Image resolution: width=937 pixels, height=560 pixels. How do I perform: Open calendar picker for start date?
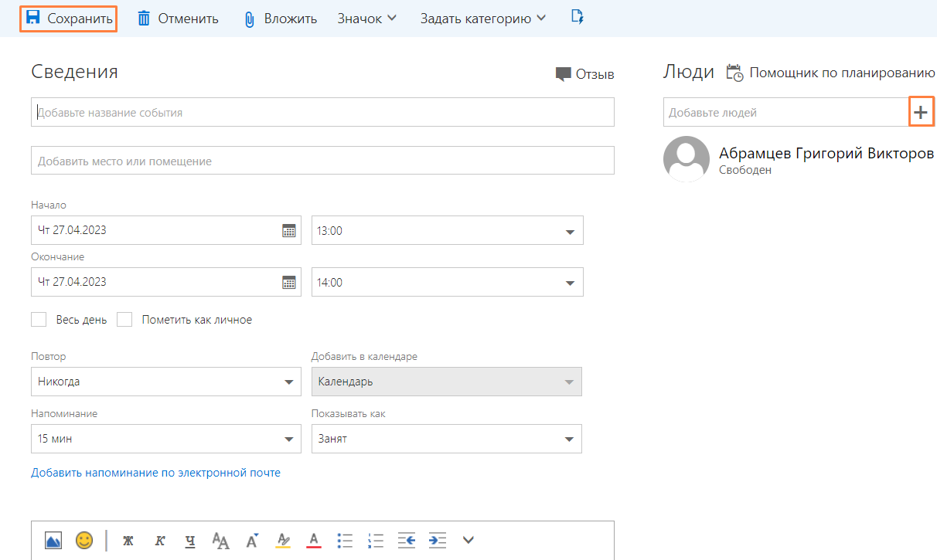click(x=289, y=230)
